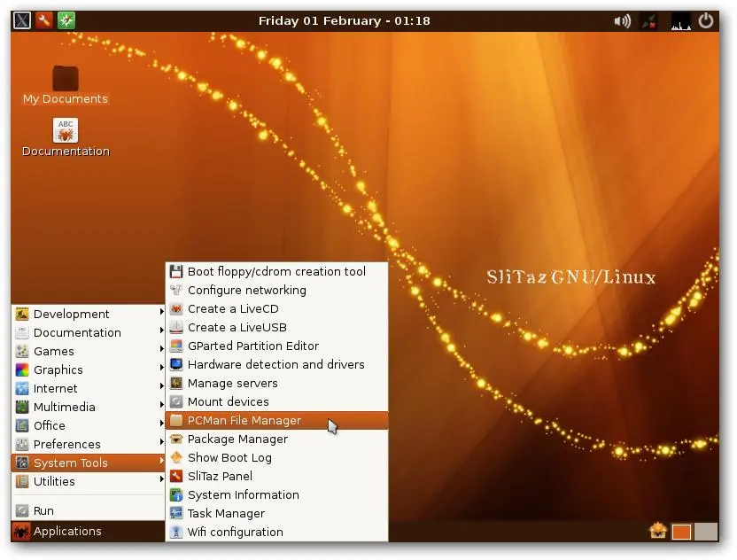Click the Preferences category label
This screenshot has width=737, height=560.
tap(67, 444)
